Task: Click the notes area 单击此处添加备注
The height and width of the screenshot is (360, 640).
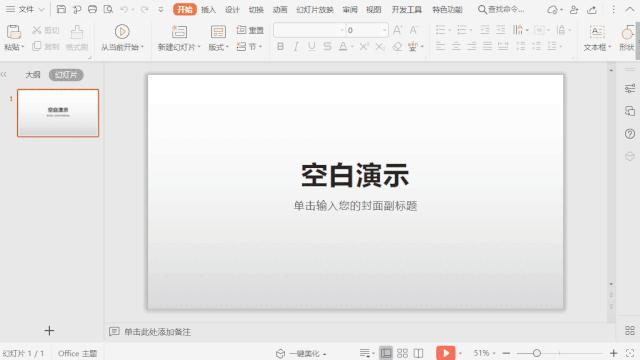Action: (x=157, y=332)
